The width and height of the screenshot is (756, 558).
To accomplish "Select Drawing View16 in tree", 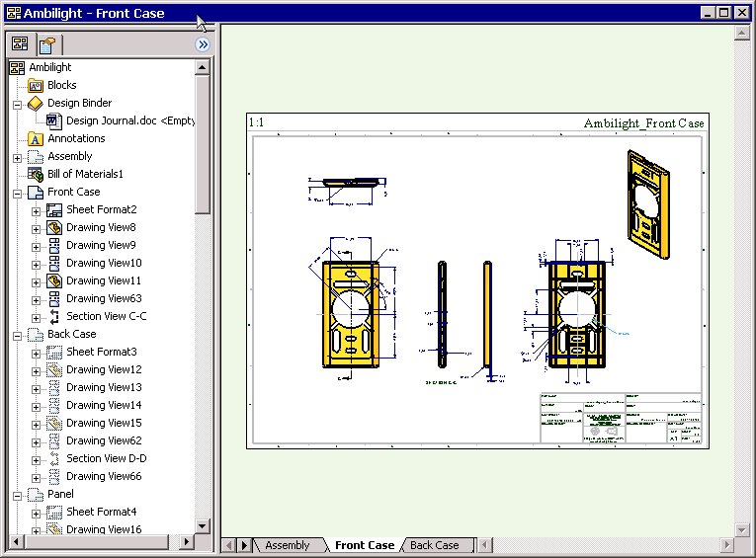I will [x=104, y=529].
